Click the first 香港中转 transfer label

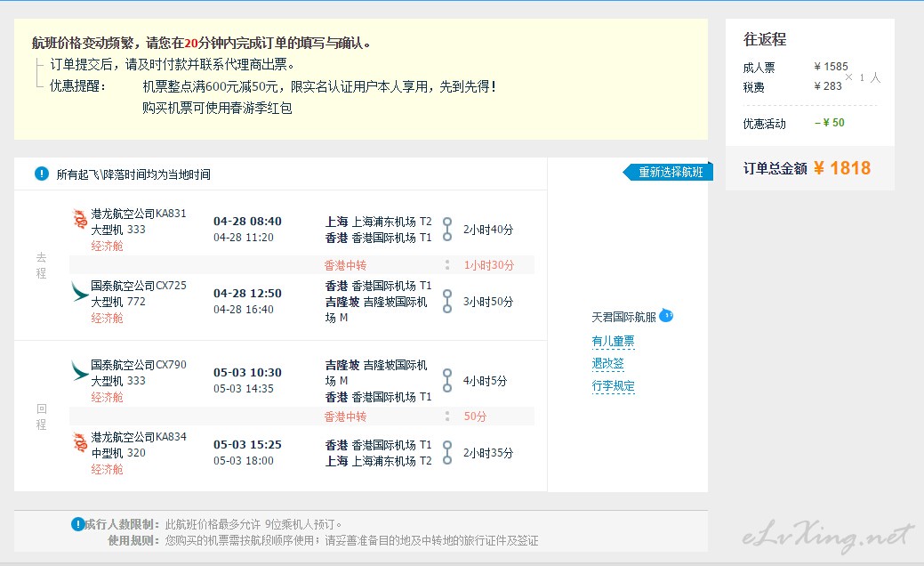tap(345, 265)
